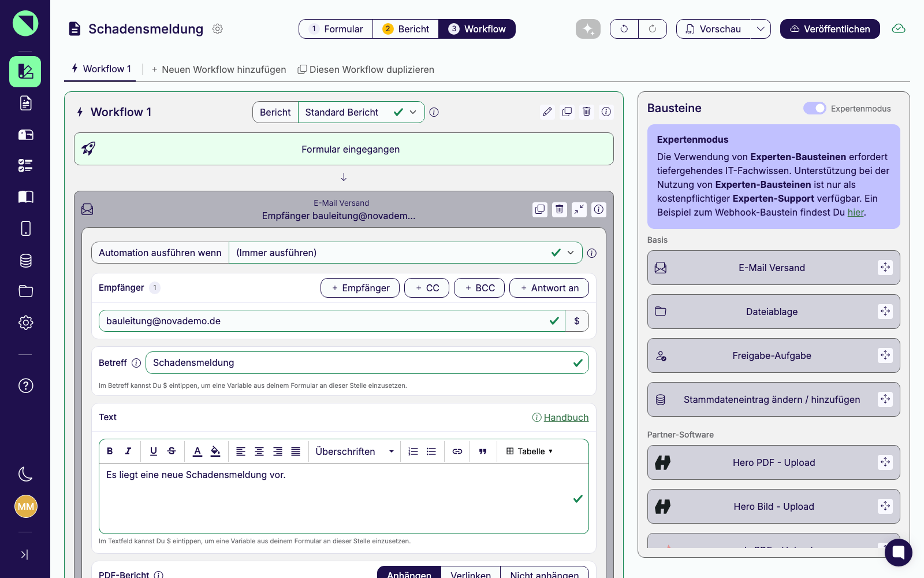Delete Workflow 1 with trash icon
The height and width of the screenshot is (578, 924).
[x=587, y=112]
